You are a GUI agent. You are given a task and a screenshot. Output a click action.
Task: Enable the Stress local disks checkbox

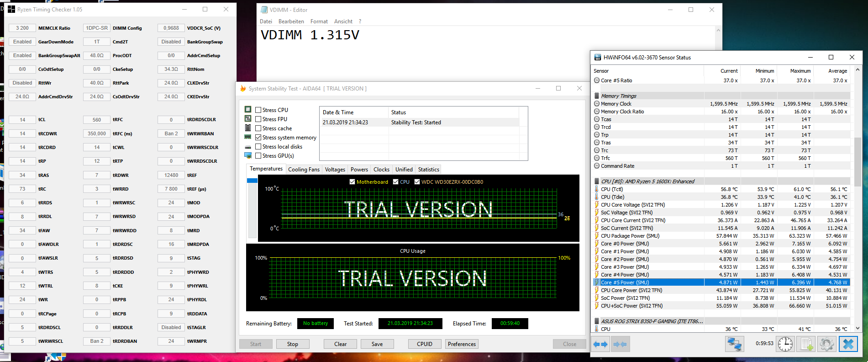click(258, 147)
